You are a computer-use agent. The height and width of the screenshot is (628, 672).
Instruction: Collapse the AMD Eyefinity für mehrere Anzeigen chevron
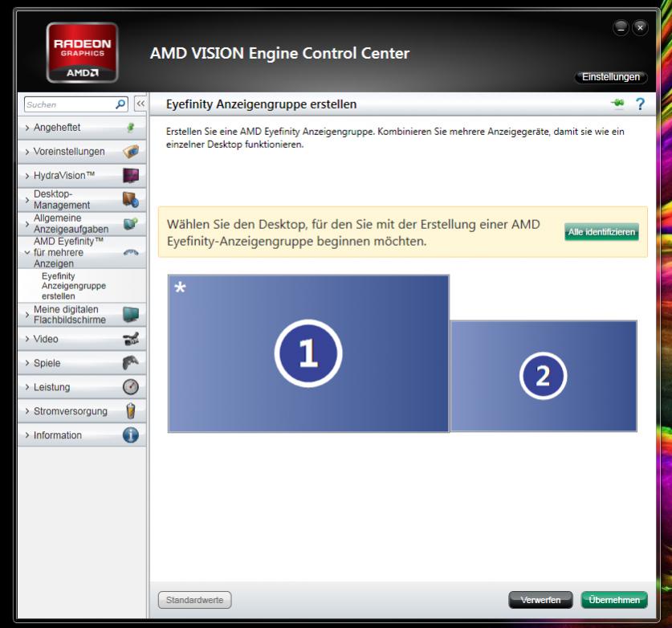coord(27,252)
